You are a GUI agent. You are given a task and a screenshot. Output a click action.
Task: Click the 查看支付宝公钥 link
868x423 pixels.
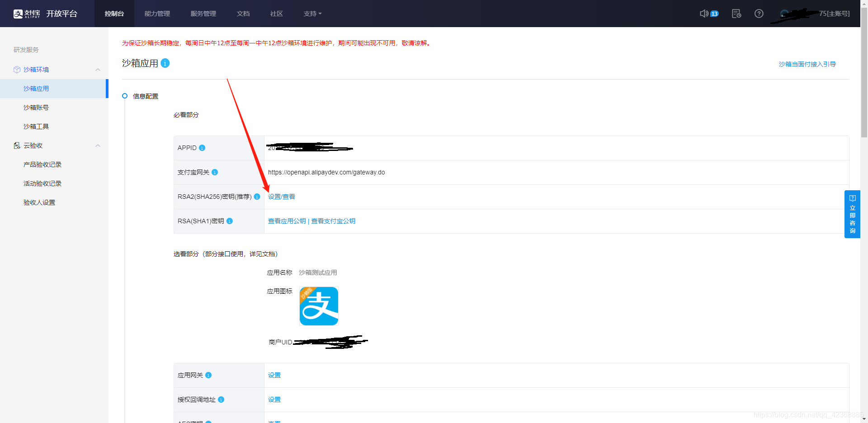[x=333, y=221]
